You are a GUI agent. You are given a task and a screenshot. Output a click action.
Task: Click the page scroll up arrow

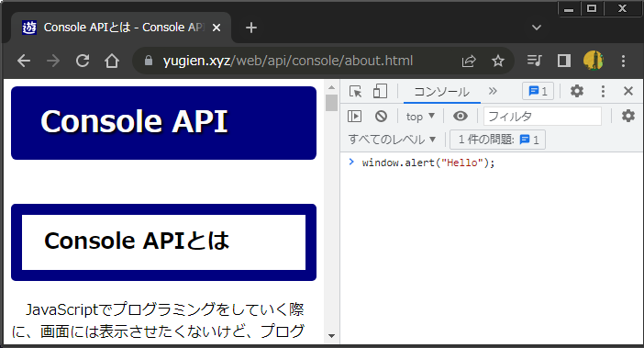click(331, 87)
